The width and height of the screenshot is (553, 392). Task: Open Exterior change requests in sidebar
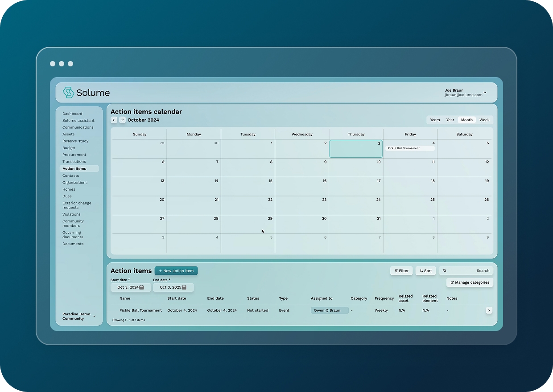77,205
